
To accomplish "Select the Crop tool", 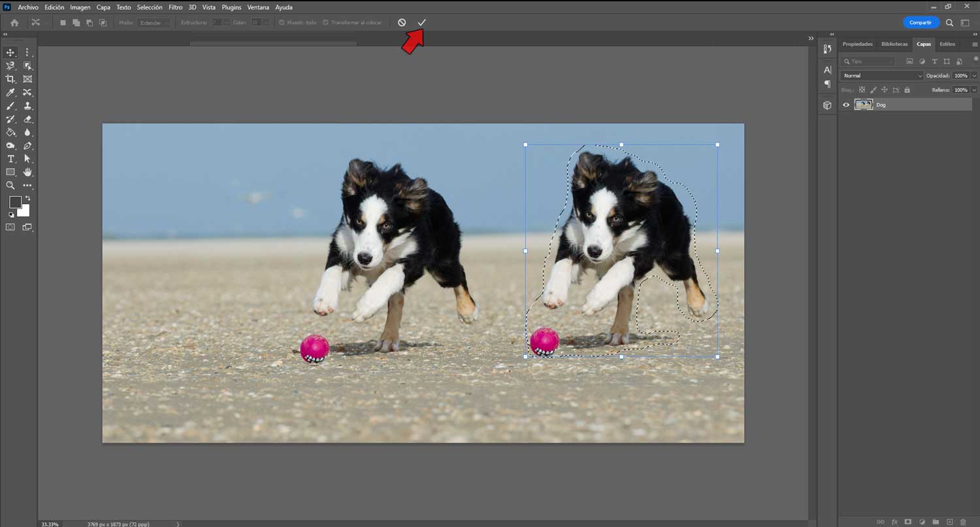I will [10, 79].
